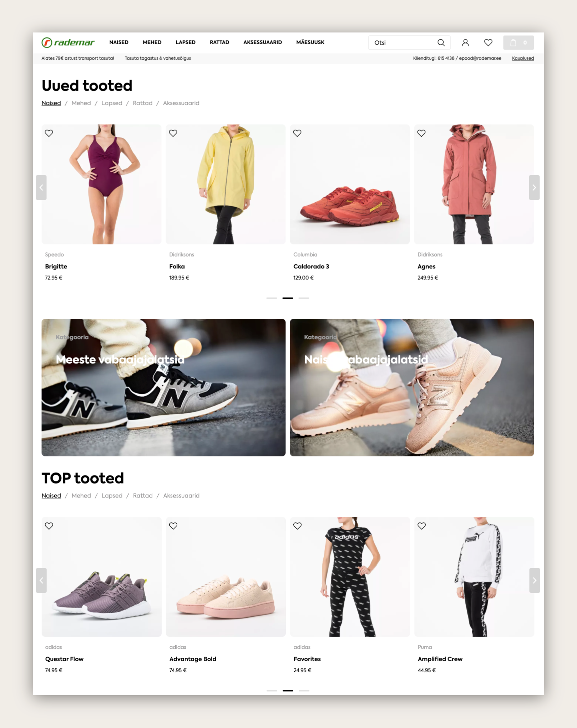Open the MÄESUUSK menu
This screenshot has height=728, width=577.
click(310, 42)
